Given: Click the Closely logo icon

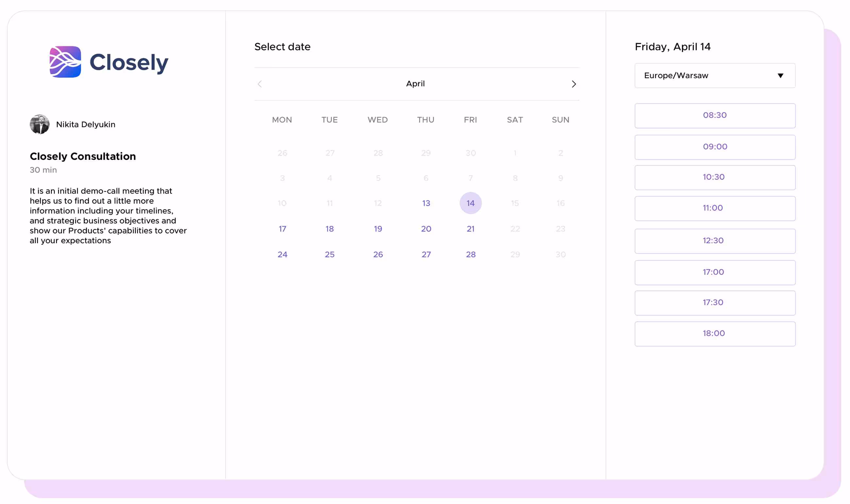Looking at the screenshot, I should (65, 62).
